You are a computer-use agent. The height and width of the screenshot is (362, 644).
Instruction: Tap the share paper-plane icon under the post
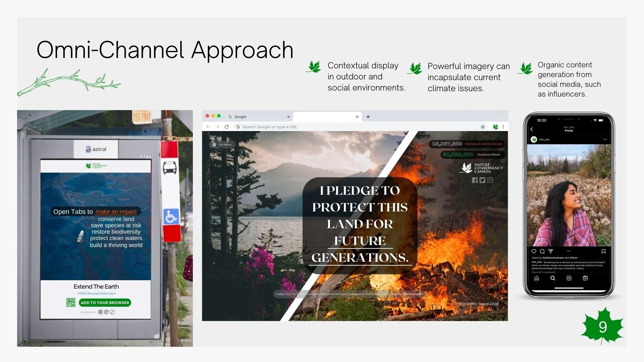[550, 251]
